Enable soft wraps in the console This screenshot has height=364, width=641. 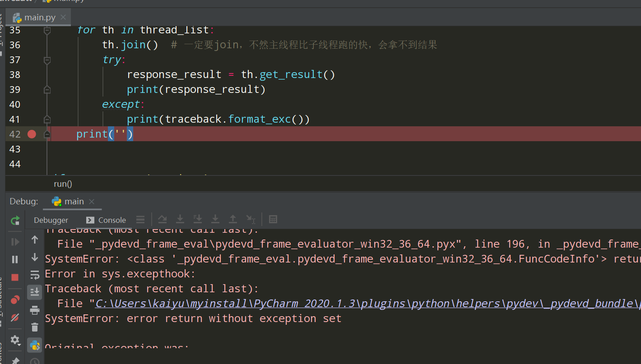pos(35,275)
